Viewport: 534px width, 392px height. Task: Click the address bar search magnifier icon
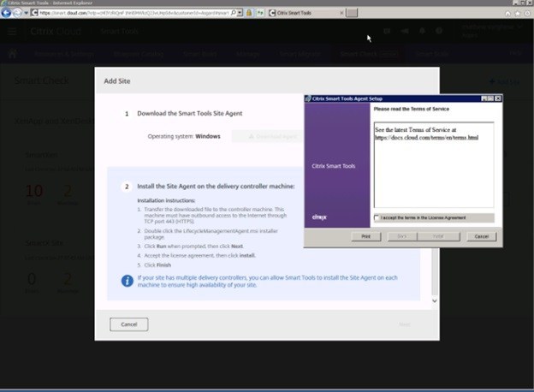tap(234, 13)
